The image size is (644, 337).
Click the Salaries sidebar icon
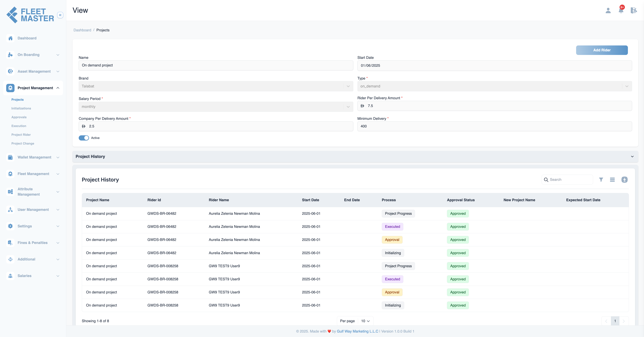click(x=10, y=276)
